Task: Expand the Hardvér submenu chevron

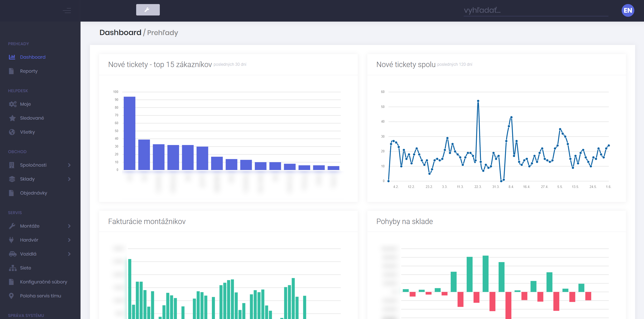Action: coord(69,240)
